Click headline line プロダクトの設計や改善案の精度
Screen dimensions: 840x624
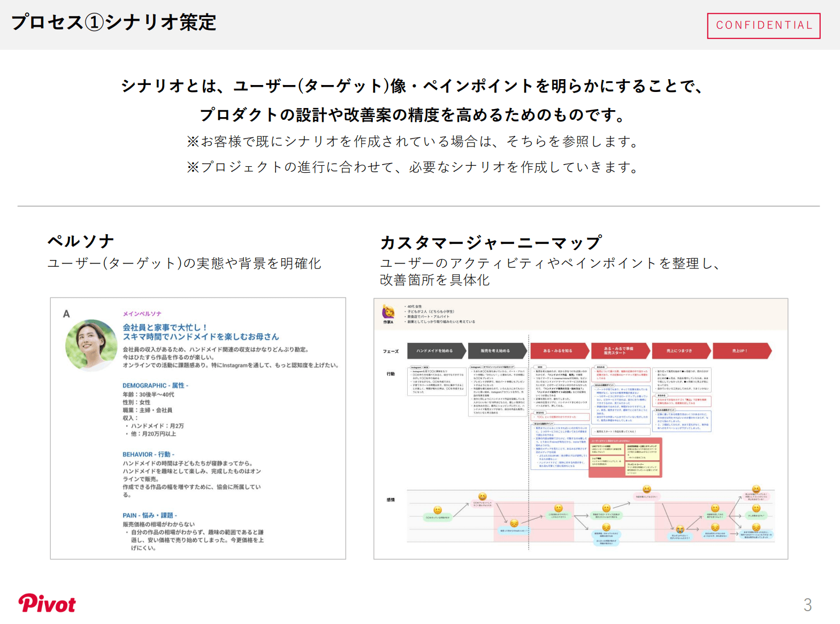pyautogui.click(x=413, y=114)
